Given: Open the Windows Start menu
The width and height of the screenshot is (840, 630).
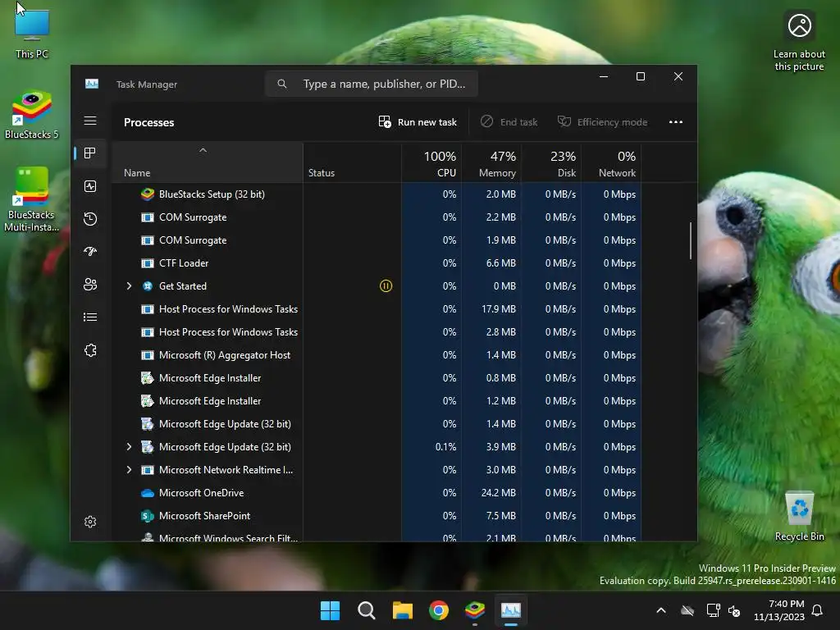Looking at the screenshot, I should coord(330,610).
